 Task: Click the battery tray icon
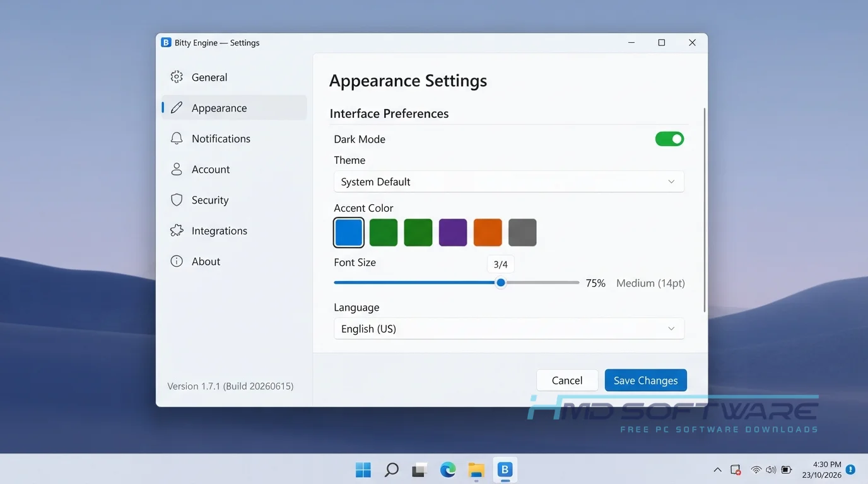[787, 470]
